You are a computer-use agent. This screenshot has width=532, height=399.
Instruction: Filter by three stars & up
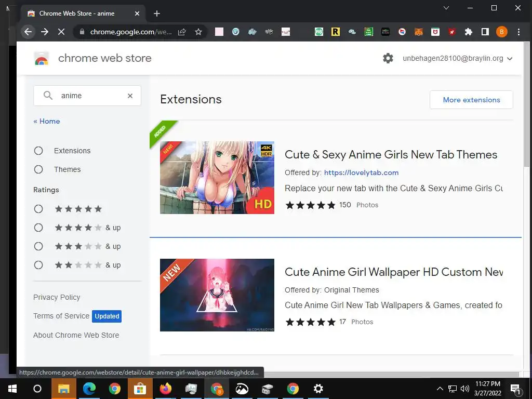pos(38,246)
